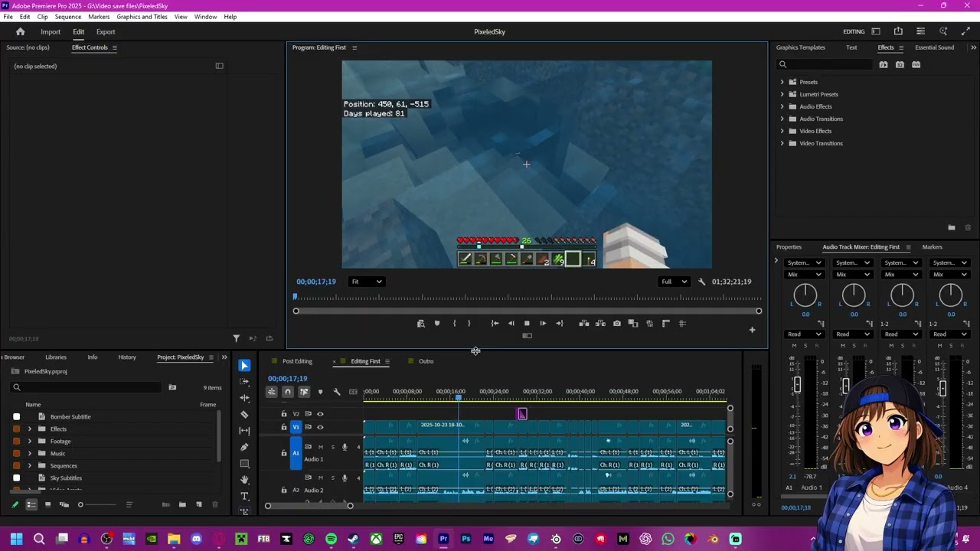980x551 pixels.
Task: Toggle V1 track output eye
Action: click(x=320, y=427)
